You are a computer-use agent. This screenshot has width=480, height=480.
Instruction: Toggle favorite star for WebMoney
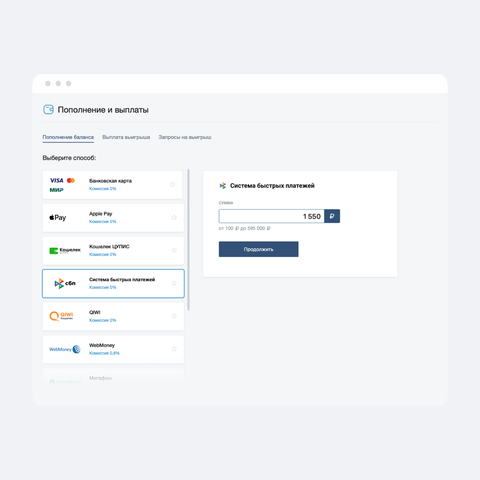point(174,349)
